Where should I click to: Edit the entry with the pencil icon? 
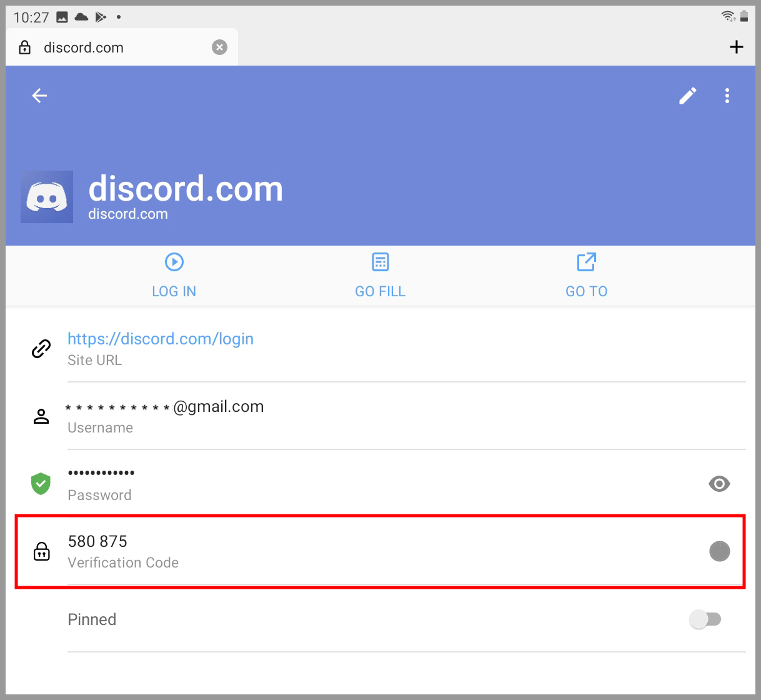coord(688,96)
